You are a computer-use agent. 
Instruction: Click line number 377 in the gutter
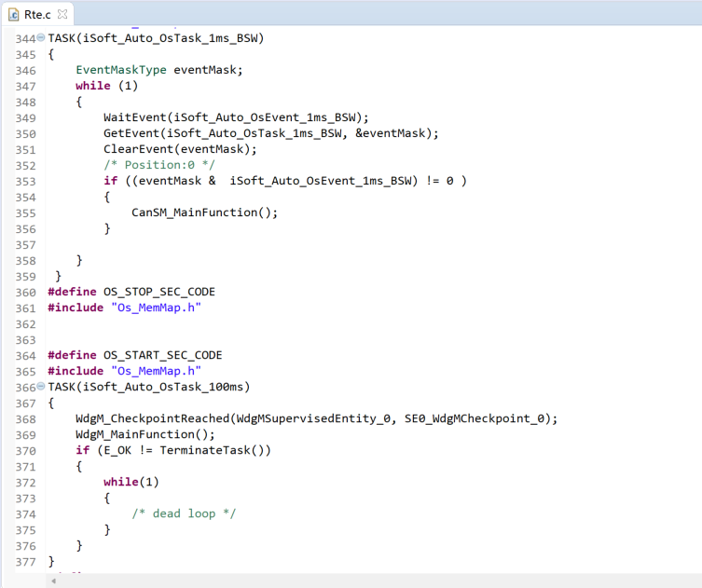(25, 562)
